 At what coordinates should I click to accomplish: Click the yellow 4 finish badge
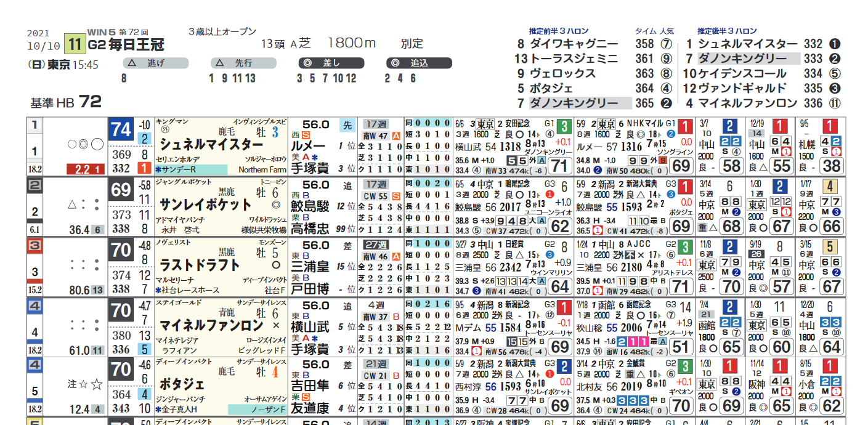[x=831, y=186]
